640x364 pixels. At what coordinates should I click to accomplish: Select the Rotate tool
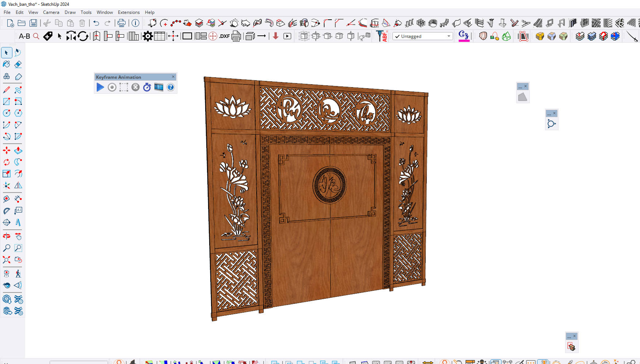7,162
